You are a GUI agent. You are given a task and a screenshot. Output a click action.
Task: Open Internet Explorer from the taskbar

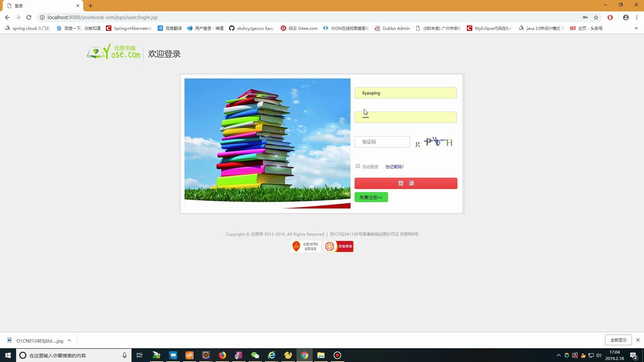272,355
